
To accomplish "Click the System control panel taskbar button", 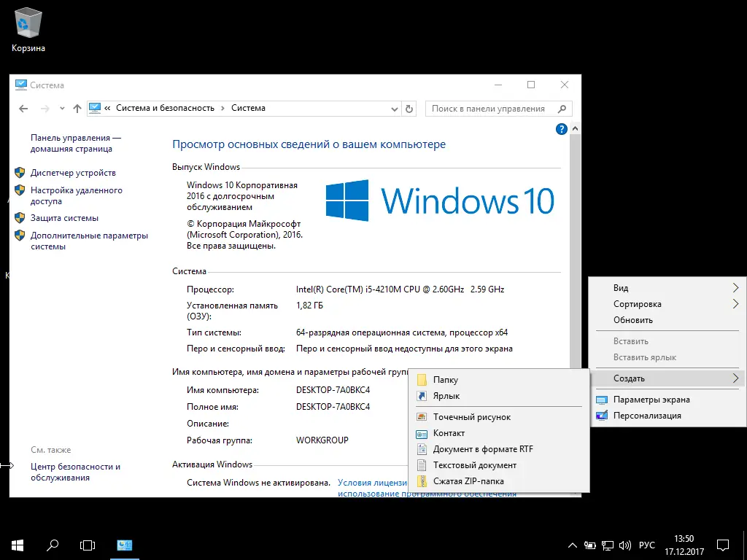I will point(124,545).
